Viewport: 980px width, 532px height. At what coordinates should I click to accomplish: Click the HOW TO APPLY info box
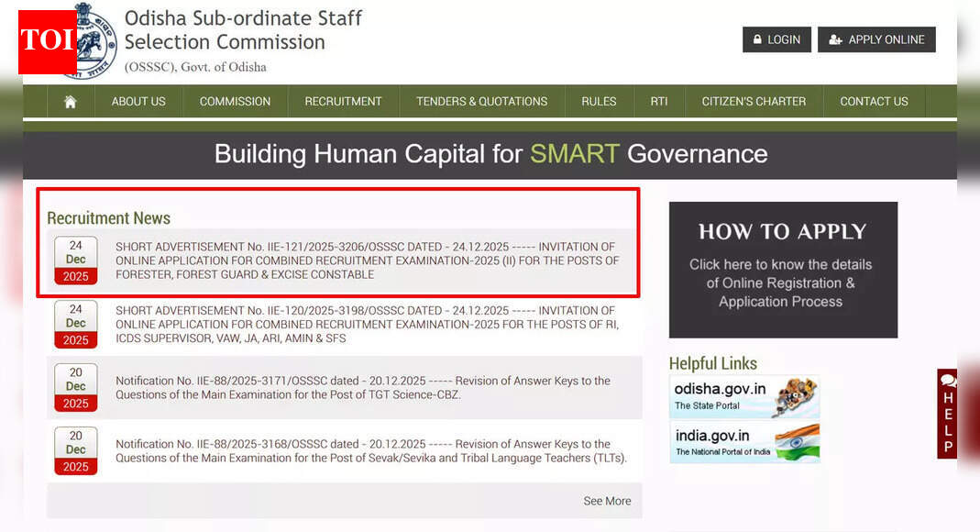[783, 270]
